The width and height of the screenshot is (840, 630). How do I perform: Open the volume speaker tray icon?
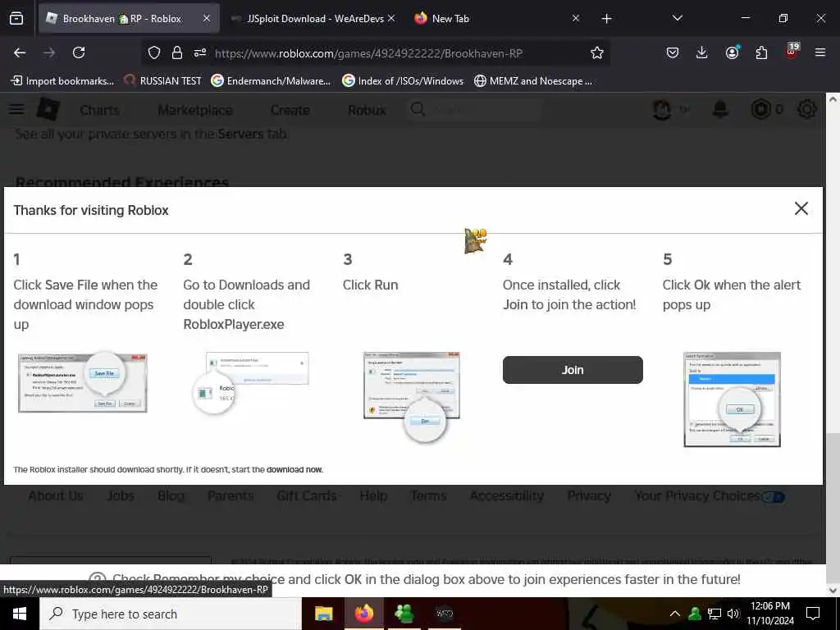733,614
